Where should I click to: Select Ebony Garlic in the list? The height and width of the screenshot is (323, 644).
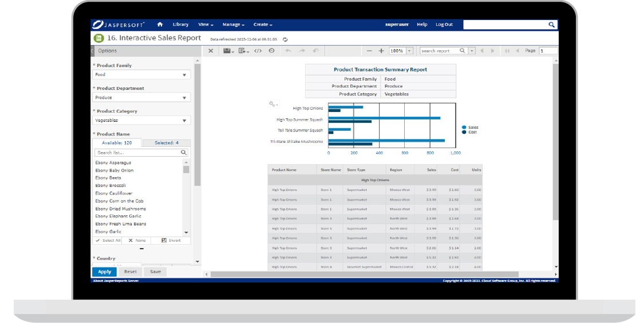[108, 232]
